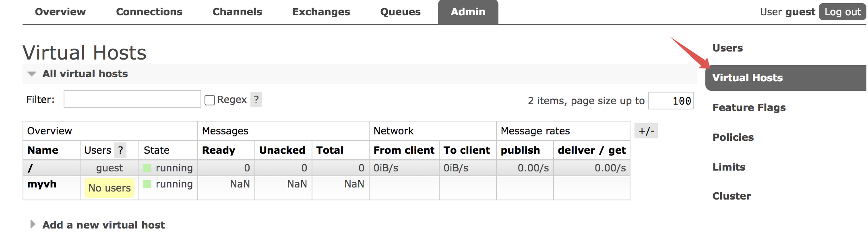This screenshot has height=243, width=868.
Task: Click the page size input field
Action: 671,101
